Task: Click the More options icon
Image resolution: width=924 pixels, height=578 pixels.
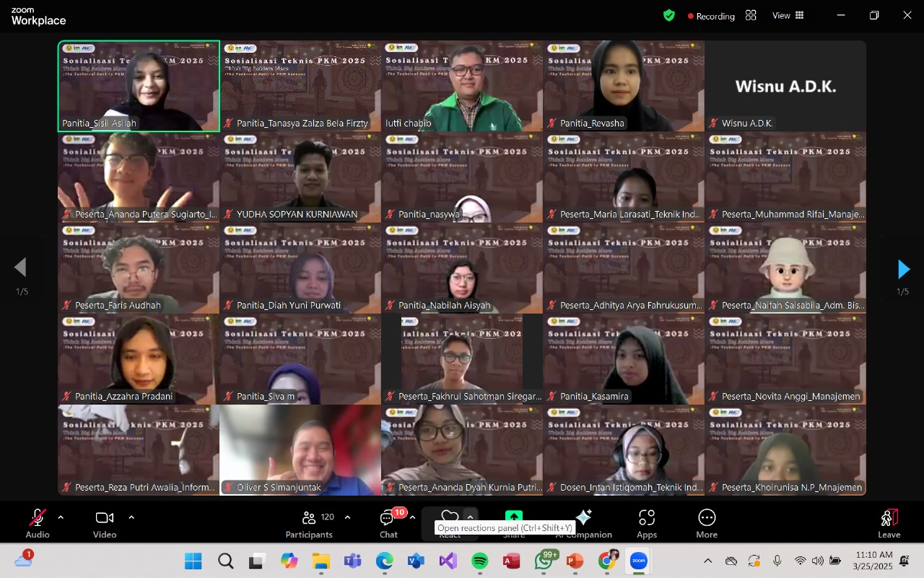Action: click(707, 523)
